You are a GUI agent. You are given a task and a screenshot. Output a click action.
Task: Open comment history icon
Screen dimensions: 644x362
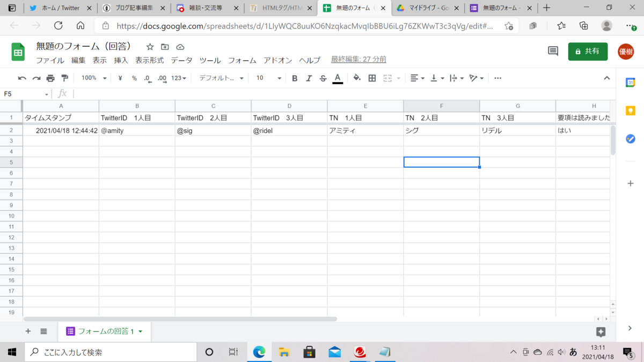coord(553,51)
